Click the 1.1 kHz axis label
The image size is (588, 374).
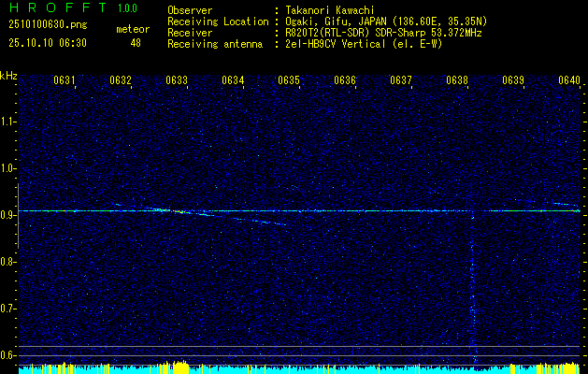pyautogui.click(x=7, y=122)
